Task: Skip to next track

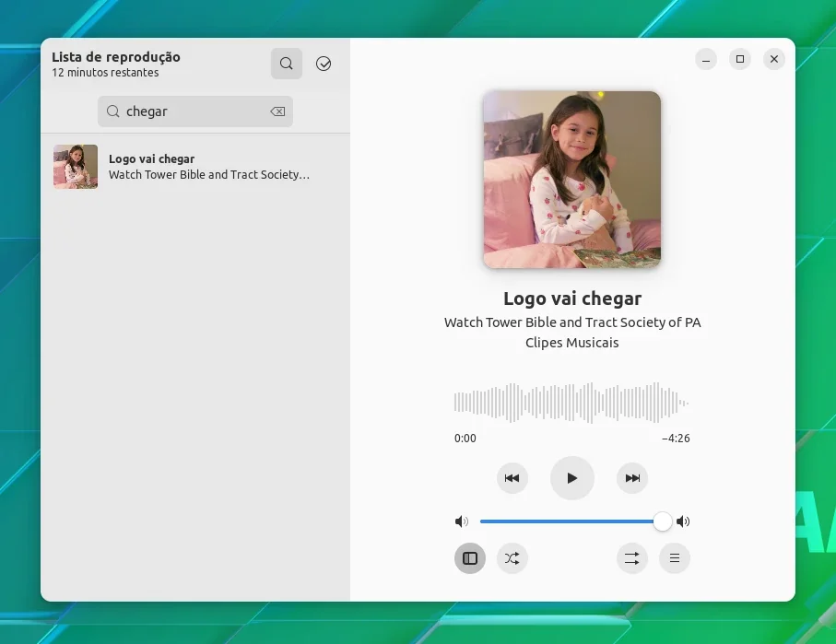Action: 632,478
